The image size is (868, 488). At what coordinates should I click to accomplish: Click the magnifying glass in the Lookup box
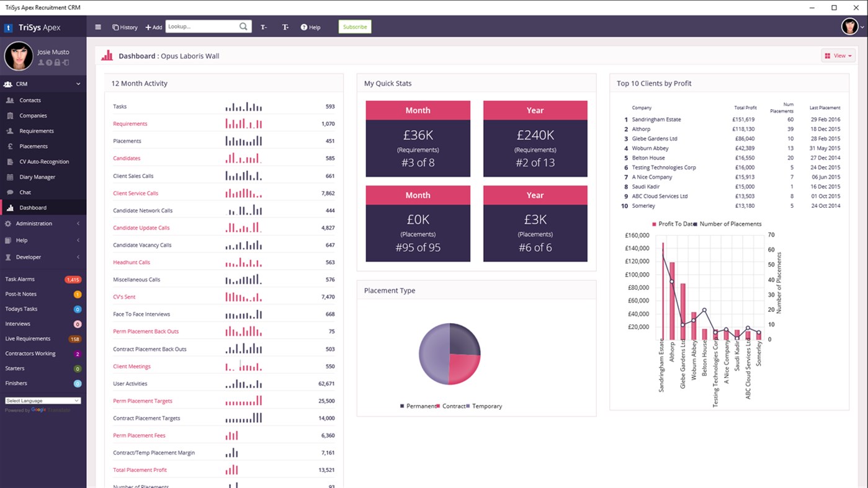point(243,27)
